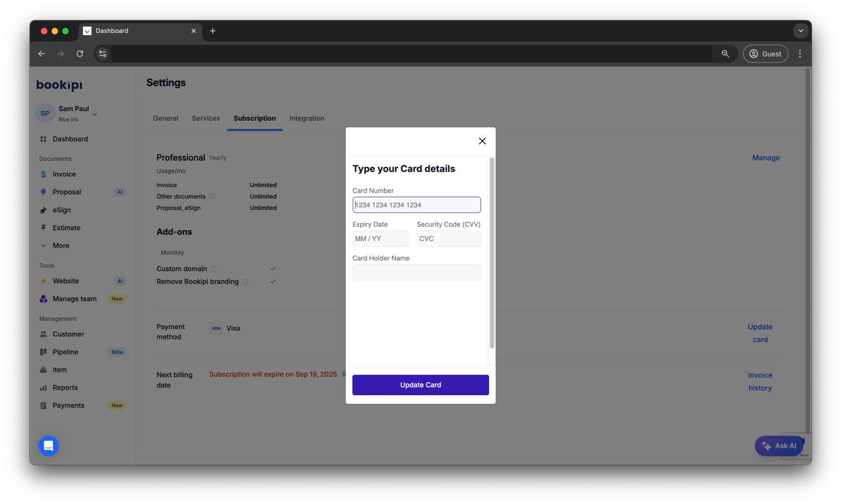This screenshot has width=842, height=504.
Task: Switch to the General settings tab
Action: [165, 118]
